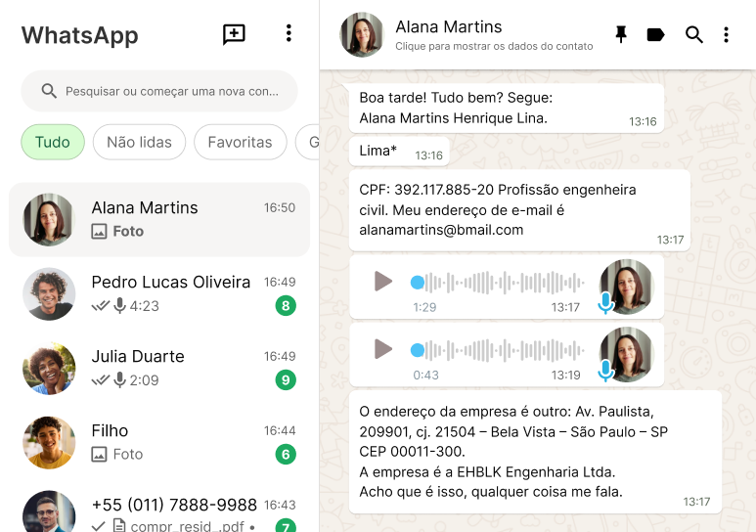Select the Favoritas filter chip

241,142
